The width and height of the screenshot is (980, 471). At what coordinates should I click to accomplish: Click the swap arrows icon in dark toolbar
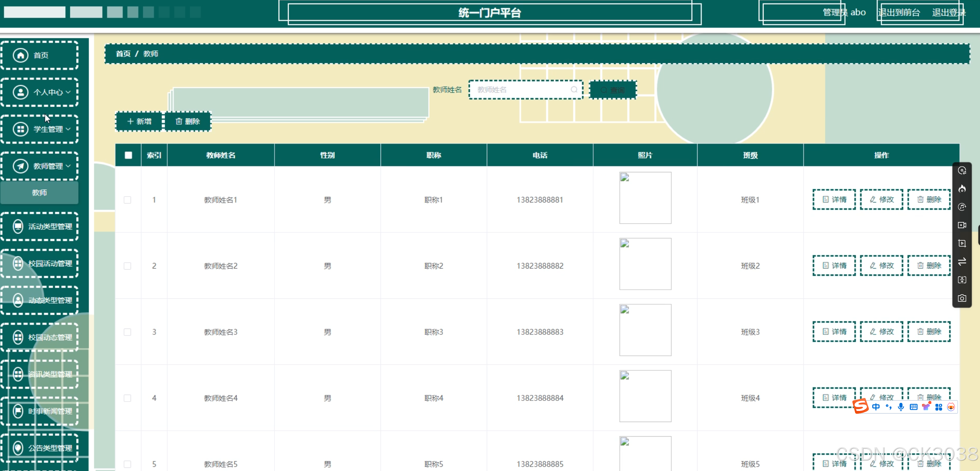pyautogui.click(x=962, y=262)
